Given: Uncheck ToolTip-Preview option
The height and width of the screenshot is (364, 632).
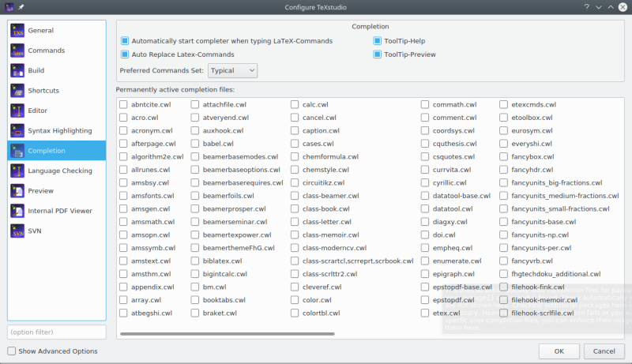Looking at the screenshot, I should coord(378,54).
